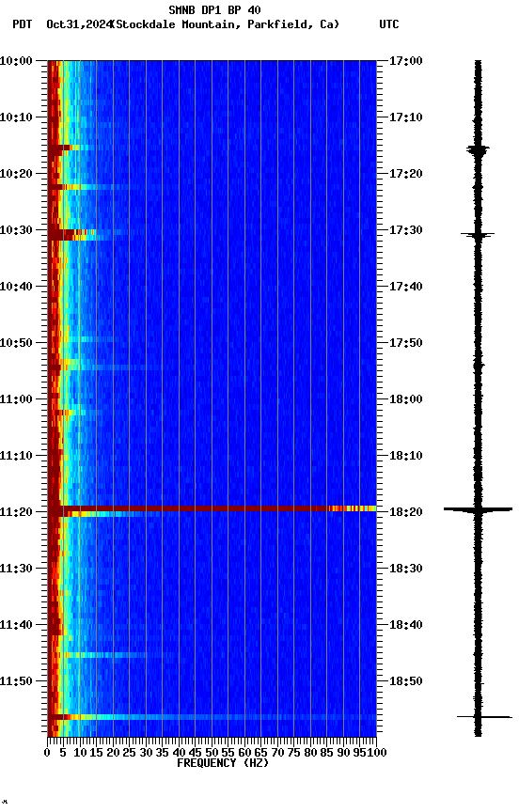Click the spectrogram event streak near 10:30
Image resolution: width=519 pixels, height=812 pixels.
pyautogui.click(x=72, y=235)
